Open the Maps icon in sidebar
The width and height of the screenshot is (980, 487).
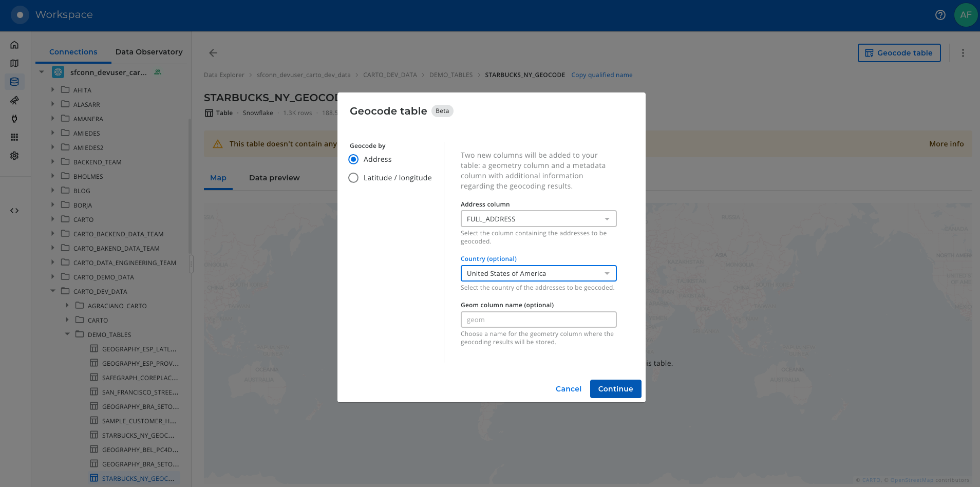pyautogui.click(x=14, y=63)
